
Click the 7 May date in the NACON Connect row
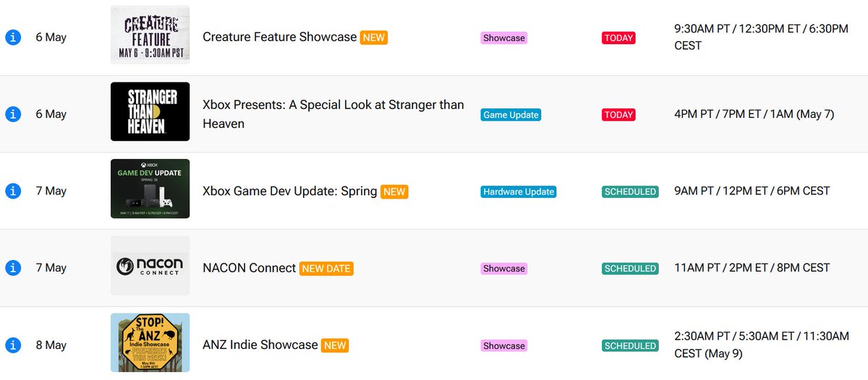click(51, 268)
